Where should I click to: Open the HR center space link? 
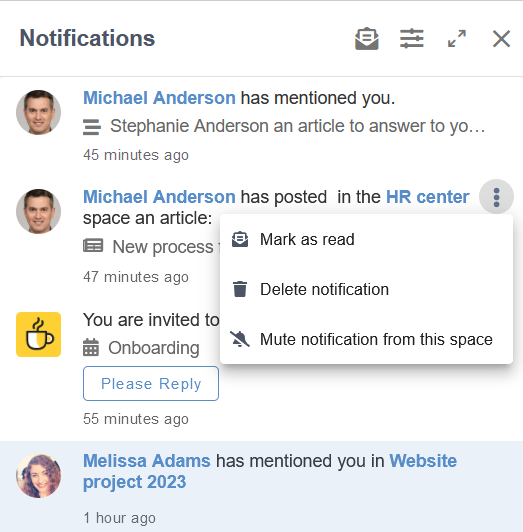click(x=428, y=197)
